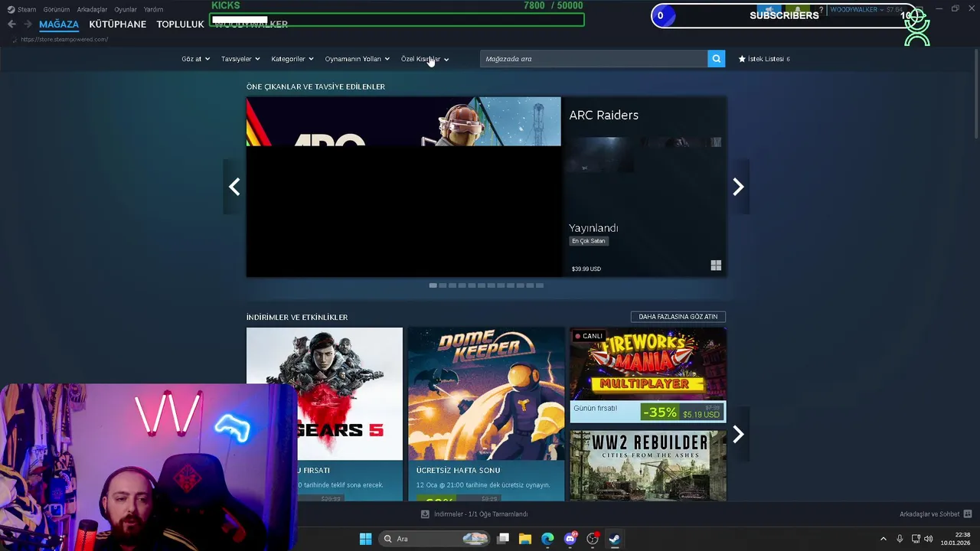980x551 pixels.
Task: Click the taskbar Ara search box
Action: tap(434, 539)
